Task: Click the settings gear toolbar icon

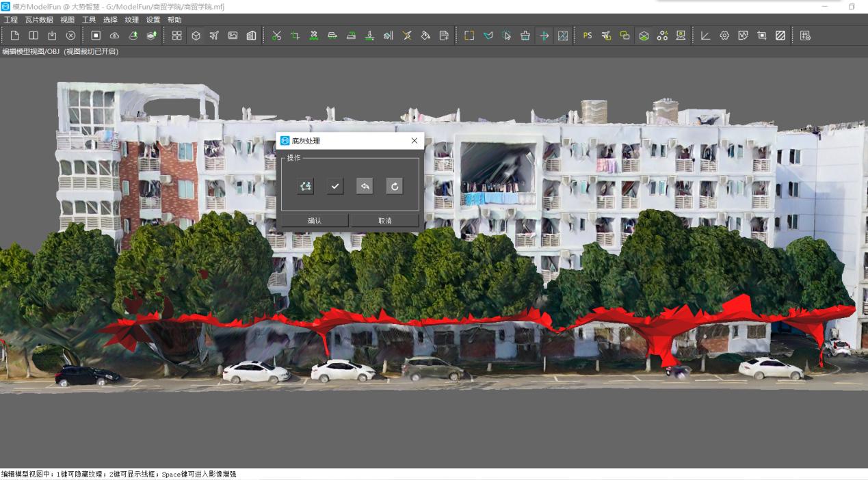Action: click(x=724, y=36)
